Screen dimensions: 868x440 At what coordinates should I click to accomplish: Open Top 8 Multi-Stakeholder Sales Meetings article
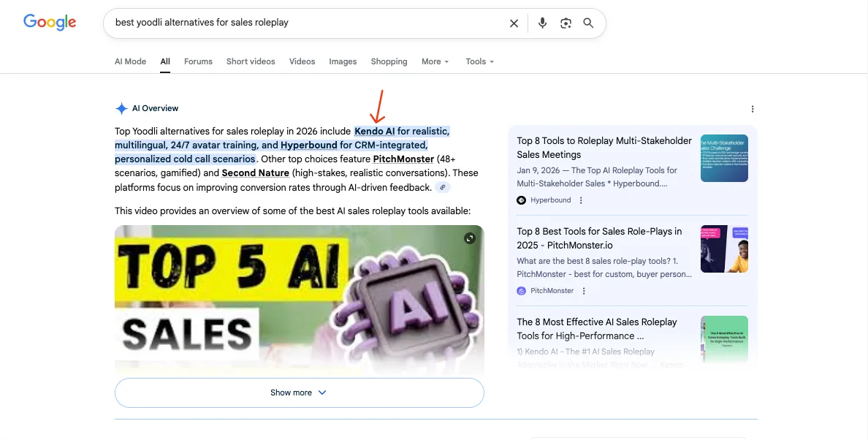pyautogui.click(x=604, y=148)
